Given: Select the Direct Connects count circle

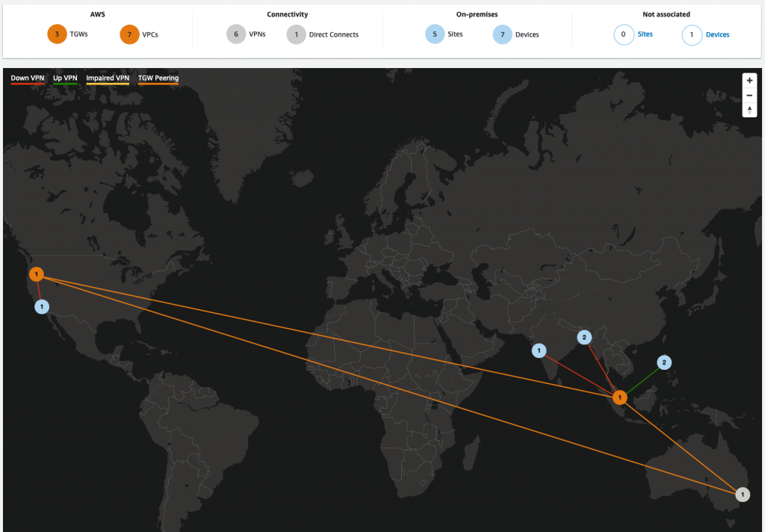Looking at the screenshot, I should (x=296, y=34).
